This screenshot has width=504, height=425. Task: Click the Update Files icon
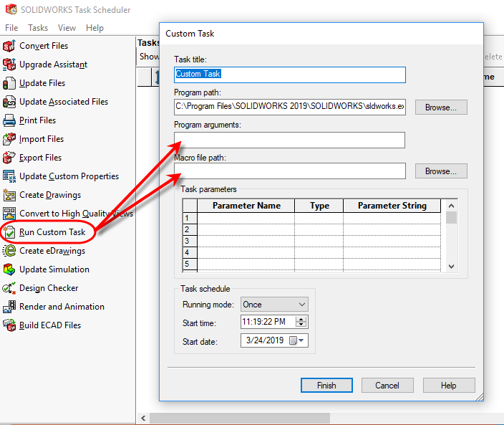(9, 83)
